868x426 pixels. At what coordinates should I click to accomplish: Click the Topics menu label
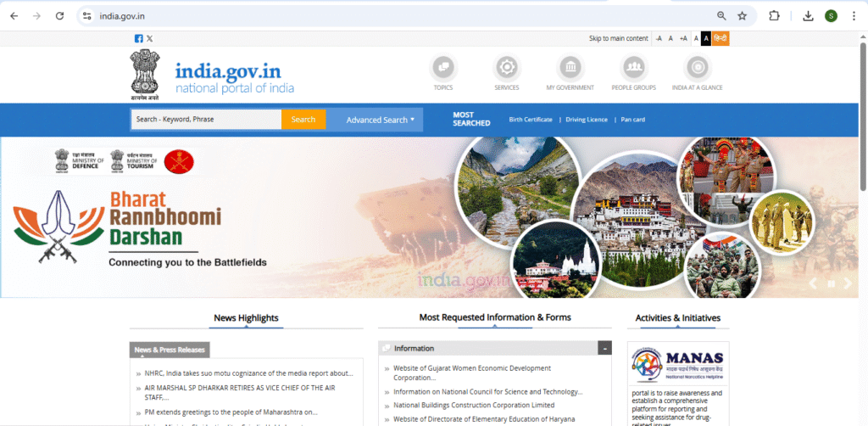pyautogui.click(x=442, y=87)
